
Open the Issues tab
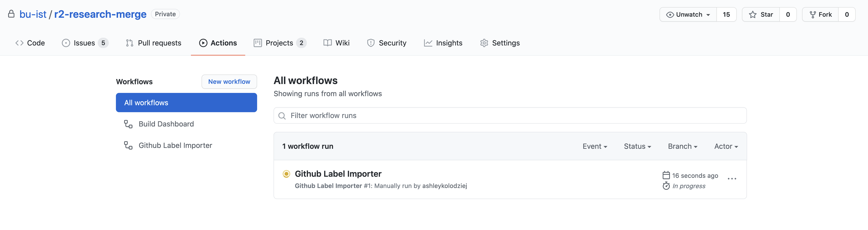coord(85,43)
